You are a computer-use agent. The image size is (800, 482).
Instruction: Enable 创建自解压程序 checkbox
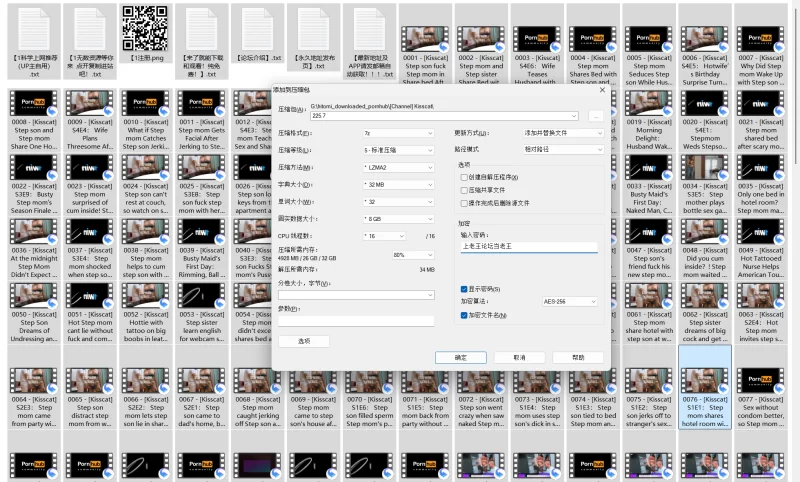click(464, 176)
